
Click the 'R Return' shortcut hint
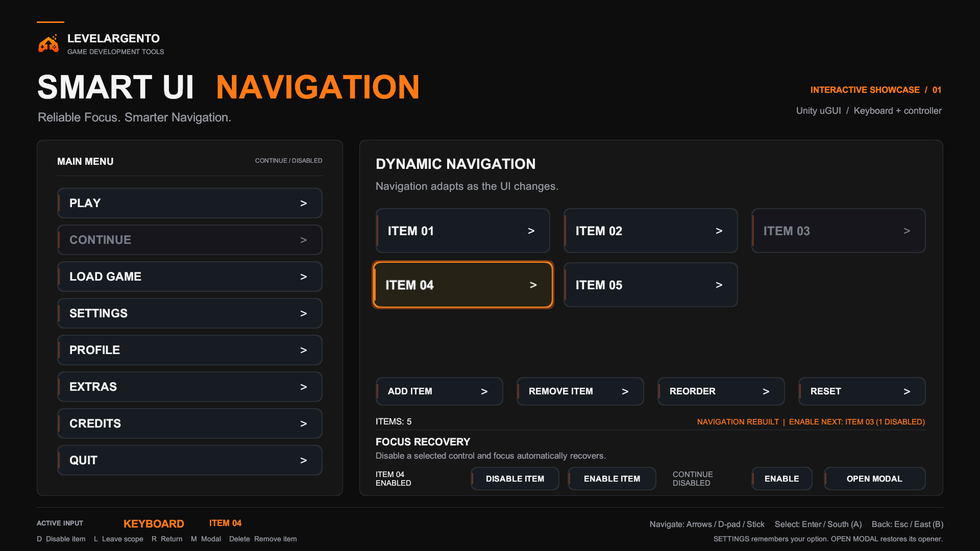click(x=167, y=539)
